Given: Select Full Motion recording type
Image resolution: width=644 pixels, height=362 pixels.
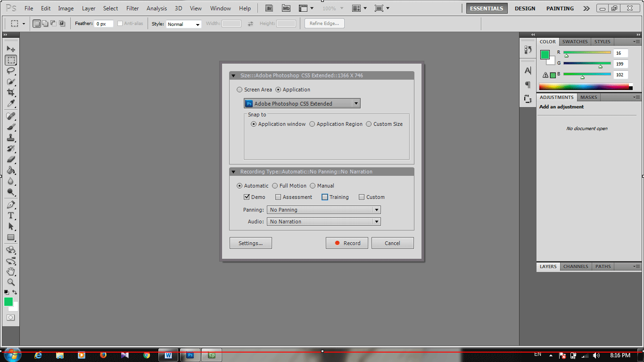Looking at the screenshot, I should tap(275, 186).
